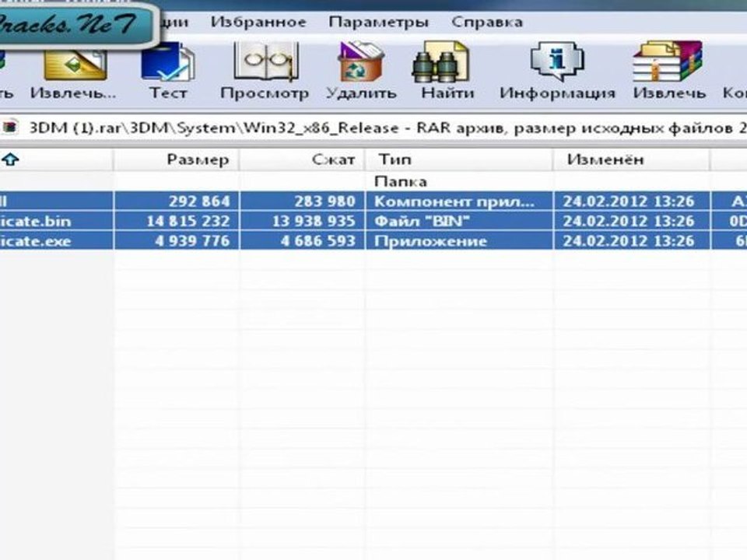
Task: Sort by Сжат column header
Action: pos(302,159)
